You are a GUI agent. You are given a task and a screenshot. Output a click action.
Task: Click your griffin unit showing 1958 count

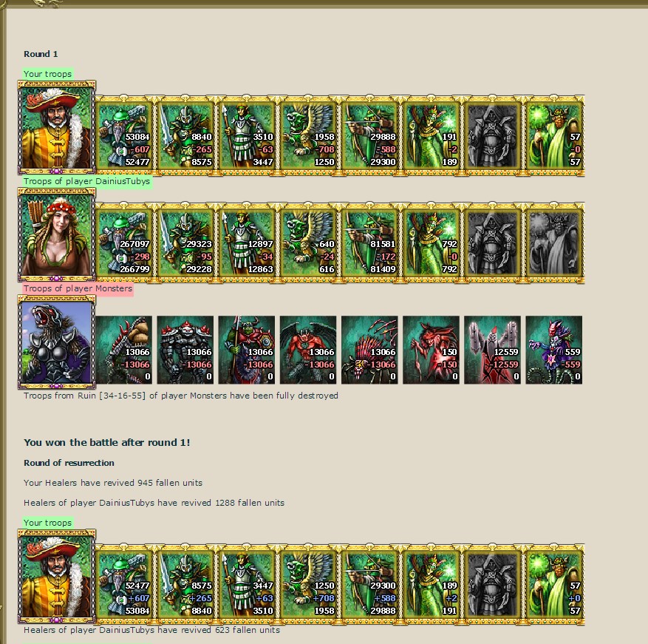308,136
